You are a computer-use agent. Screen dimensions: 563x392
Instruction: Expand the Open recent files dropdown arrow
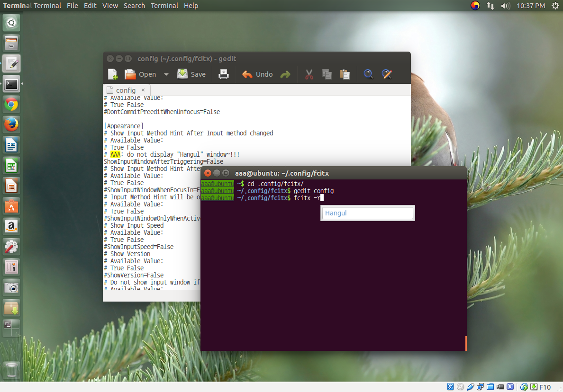(166, 75)
